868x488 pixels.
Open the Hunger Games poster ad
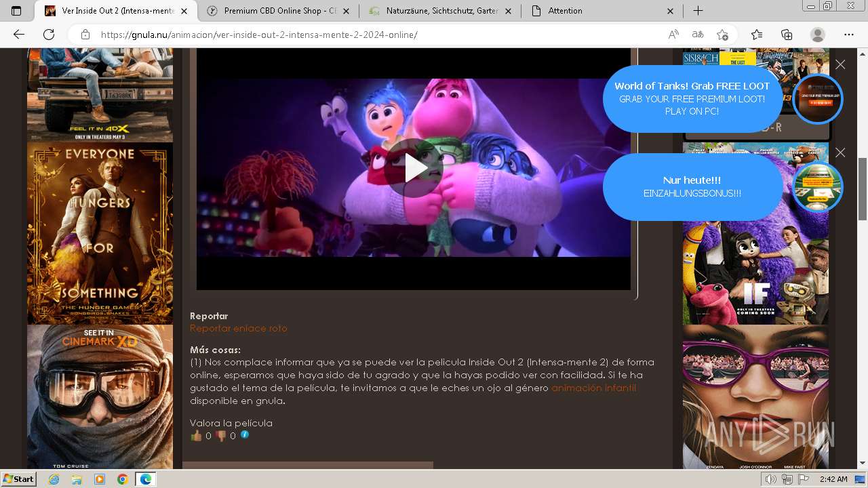point(100,233)
